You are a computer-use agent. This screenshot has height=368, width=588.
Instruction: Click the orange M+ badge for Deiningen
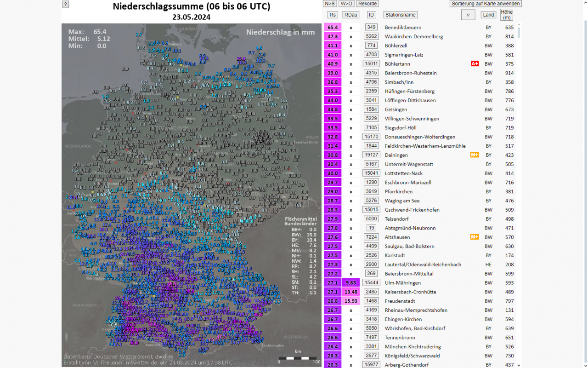[475, 155]
